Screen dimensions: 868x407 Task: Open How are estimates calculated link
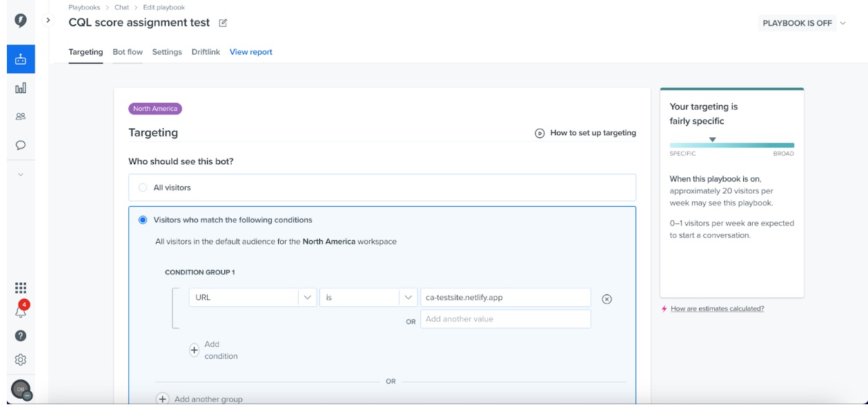(718, 309)
